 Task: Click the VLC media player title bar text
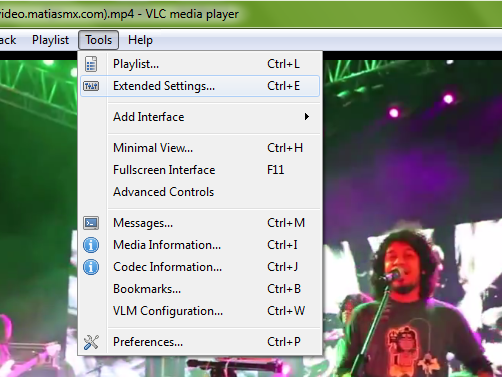(192, 14)
